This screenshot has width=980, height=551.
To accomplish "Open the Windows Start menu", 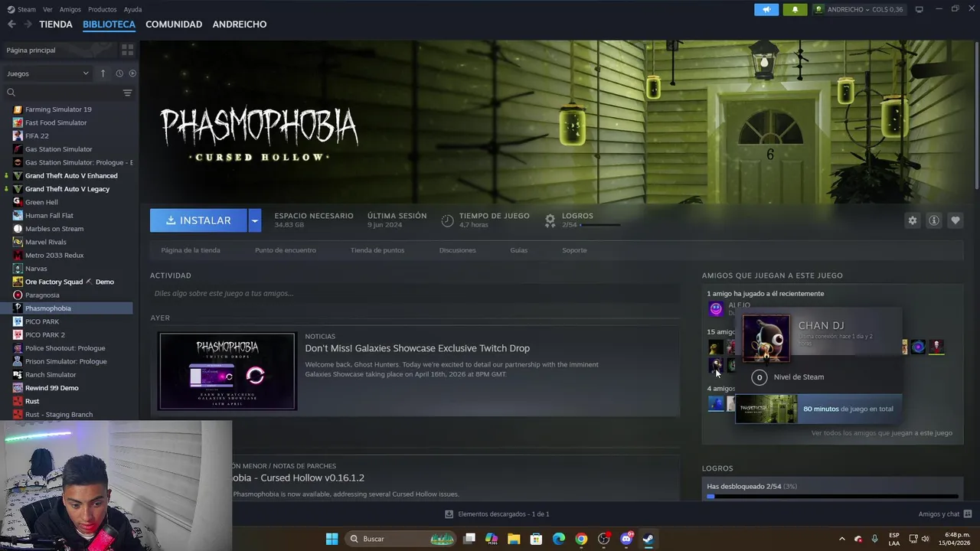I will (x=332, y=539).
